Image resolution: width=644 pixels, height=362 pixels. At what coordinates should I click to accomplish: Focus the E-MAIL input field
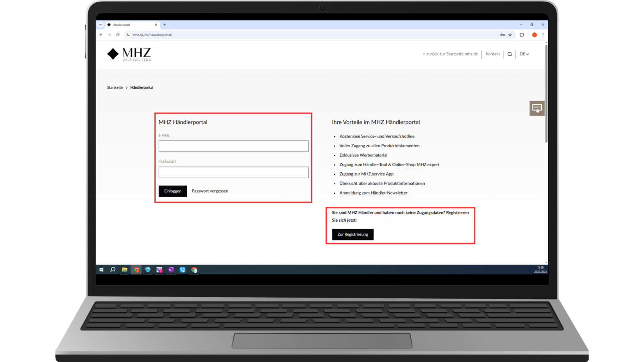click(x=233, y=146)
